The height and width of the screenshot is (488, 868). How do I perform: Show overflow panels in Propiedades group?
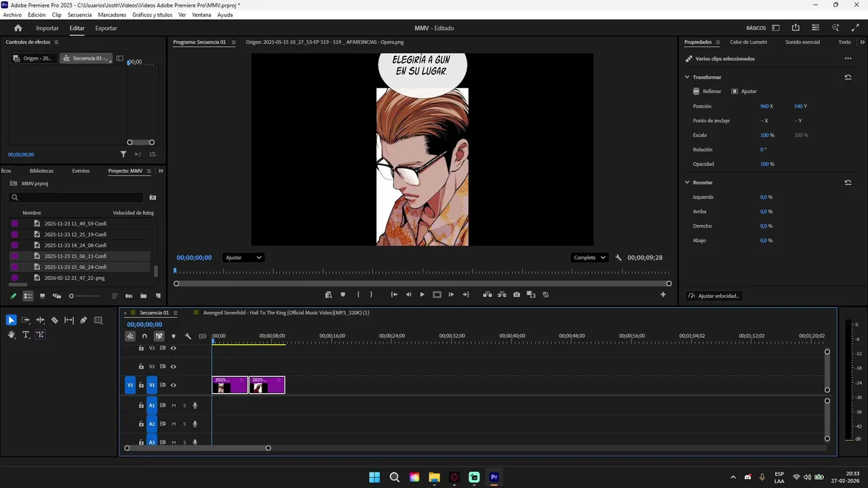pos(861,42)
